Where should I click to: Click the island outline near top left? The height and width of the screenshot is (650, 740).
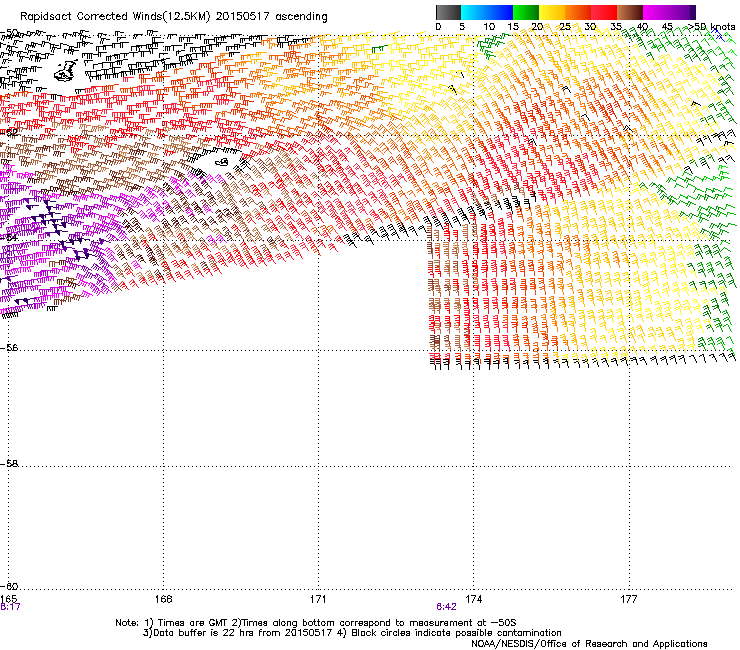pyautogui.click(x=65, y=71)
